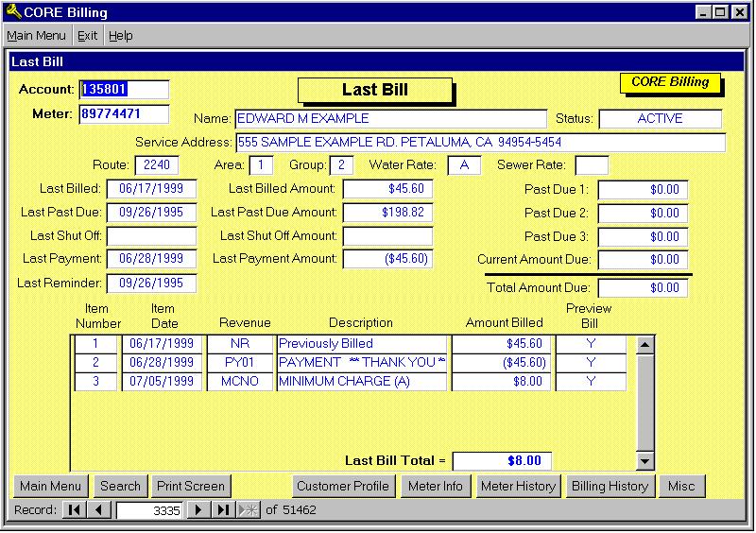756x533 pixels.
Task: Click the Last Reminder date field
Action: point(151,284)
